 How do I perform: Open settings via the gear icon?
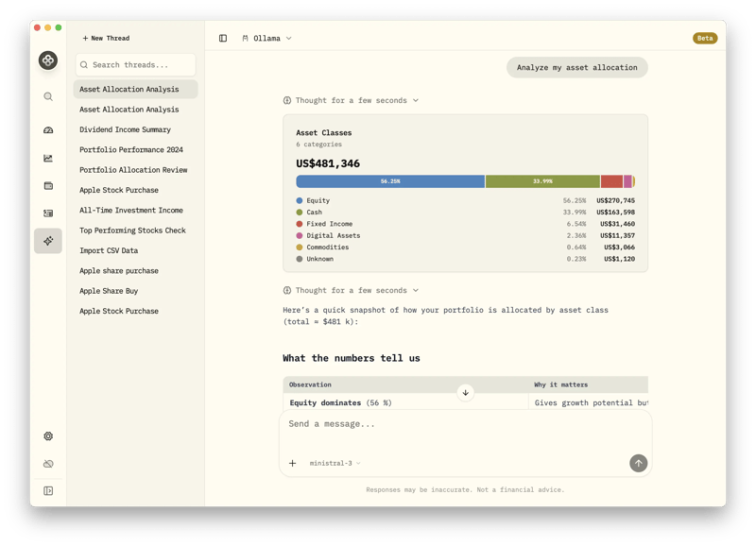tap(47, 436)
